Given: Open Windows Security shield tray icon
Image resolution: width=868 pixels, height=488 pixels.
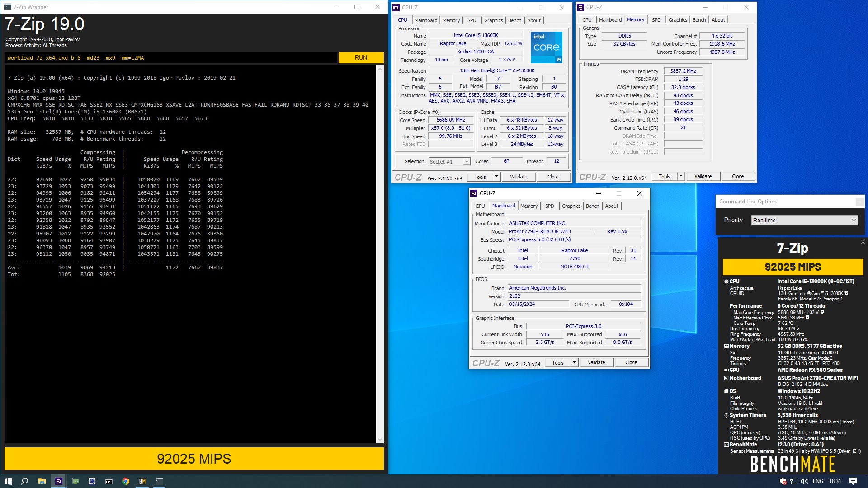Looking at the screenshot, I should click(783, 481).
